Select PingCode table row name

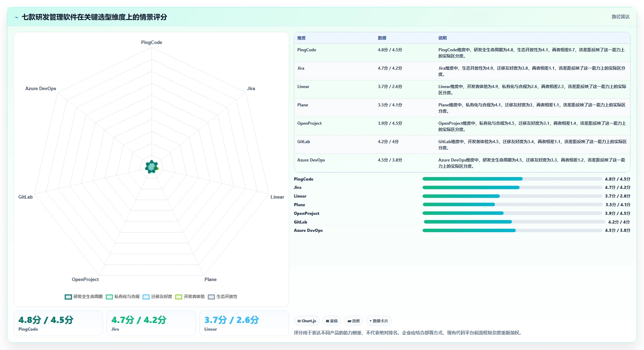click(x=307, y=50)
